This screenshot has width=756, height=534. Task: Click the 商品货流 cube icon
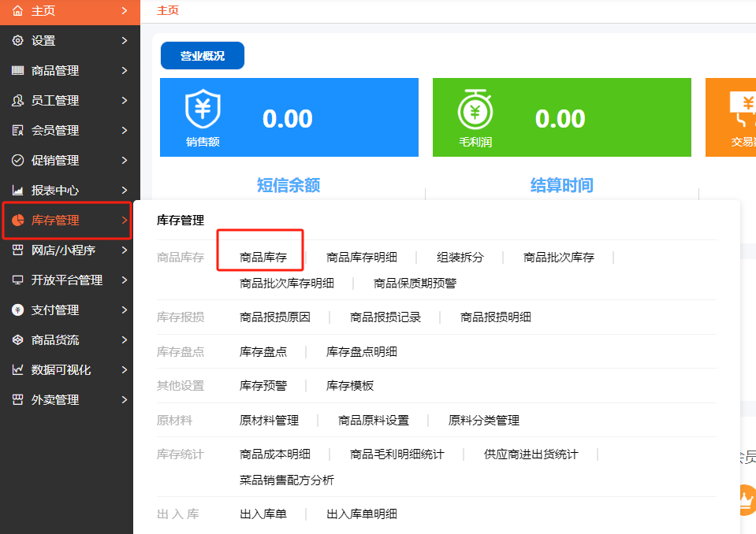pos(17,340)
